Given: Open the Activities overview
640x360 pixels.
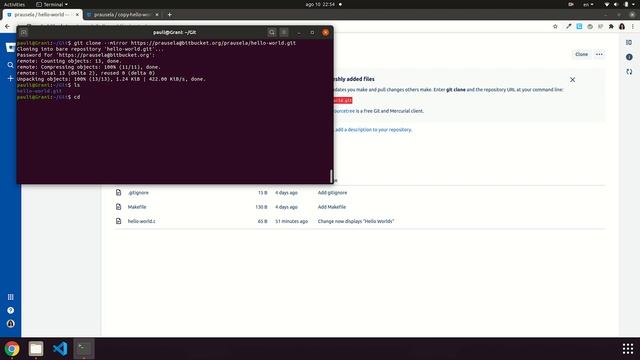Looking at the screenshot, I should [x=14, y=4].
